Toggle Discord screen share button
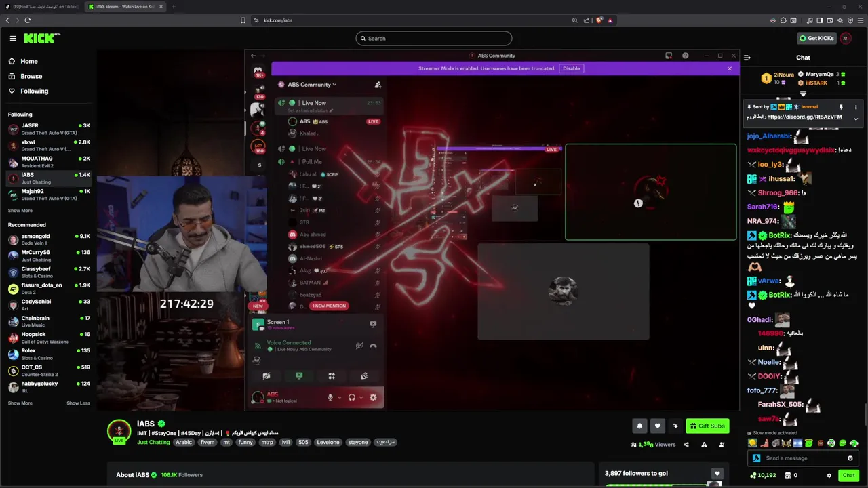The image size is (868, 488). pos(299,376)
